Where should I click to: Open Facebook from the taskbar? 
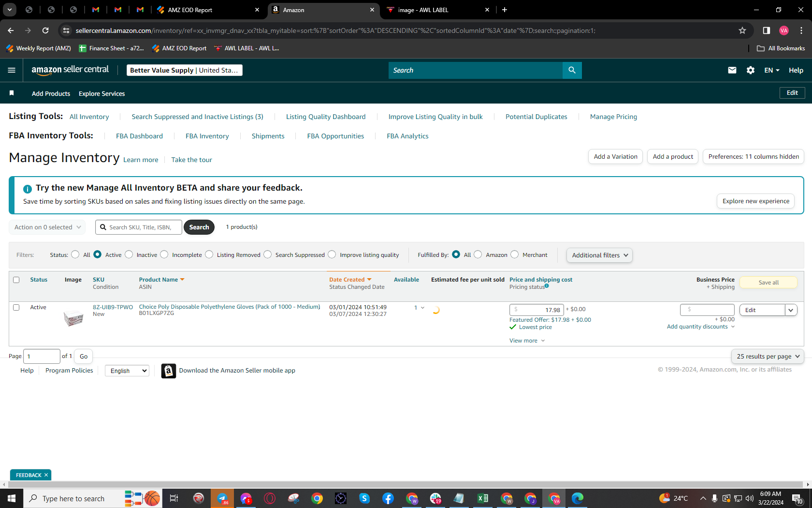(x=388, y=498)
